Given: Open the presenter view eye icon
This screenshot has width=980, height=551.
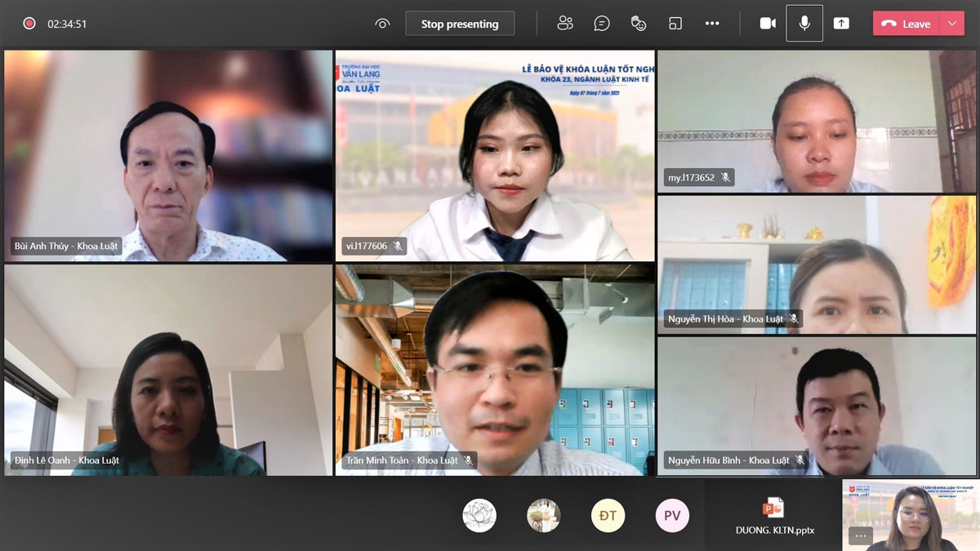Looking at the screenshot, I should pyautogui.click(x=382, y=24).
